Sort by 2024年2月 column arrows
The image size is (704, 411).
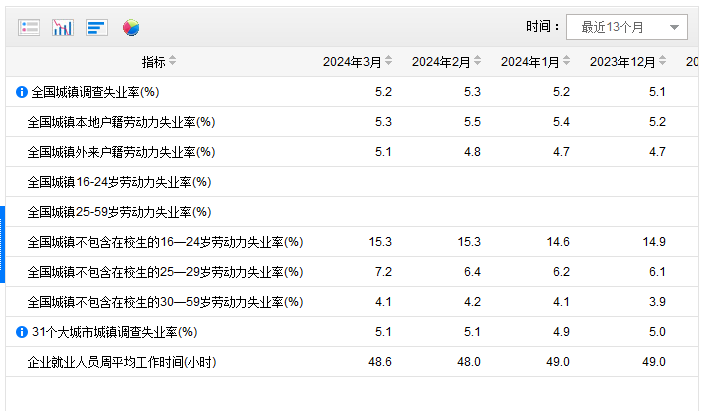click(x=478, y=62)
